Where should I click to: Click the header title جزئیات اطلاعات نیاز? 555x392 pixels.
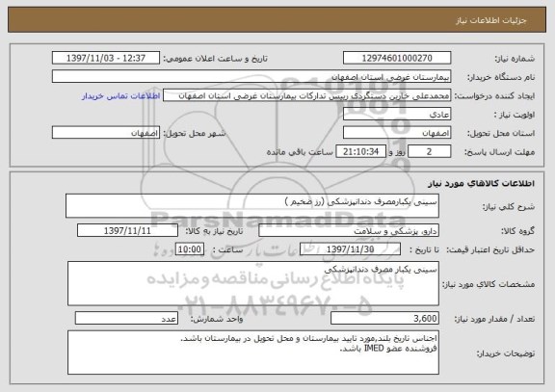pos(491,20)
